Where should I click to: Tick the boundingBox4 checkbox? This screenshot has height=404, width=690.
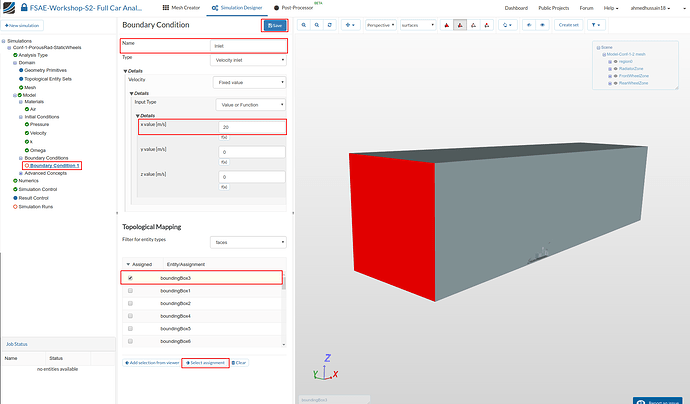click(x=131, y=316)
